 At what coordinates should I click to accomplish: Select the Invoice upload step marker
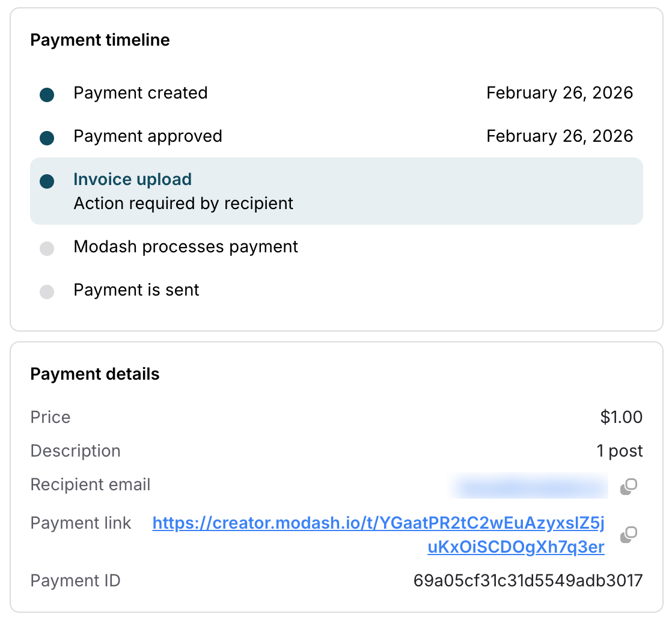[47, 181]
